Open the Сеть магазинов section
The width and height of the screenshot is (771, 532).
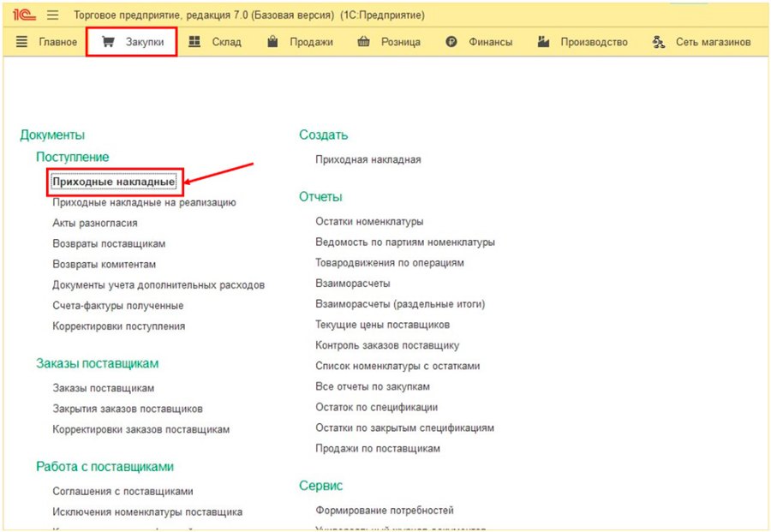pyautogui.click(x=713, y=42)
